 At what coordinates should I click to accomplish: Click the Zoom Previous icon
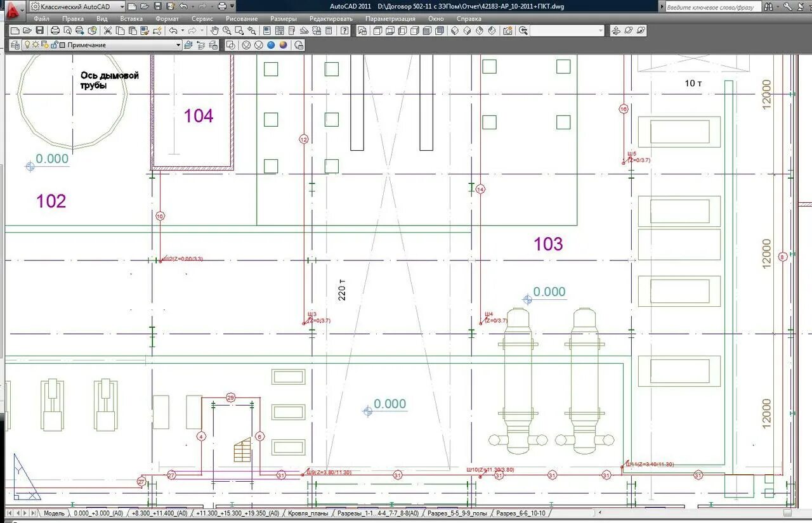click(252, 30)
